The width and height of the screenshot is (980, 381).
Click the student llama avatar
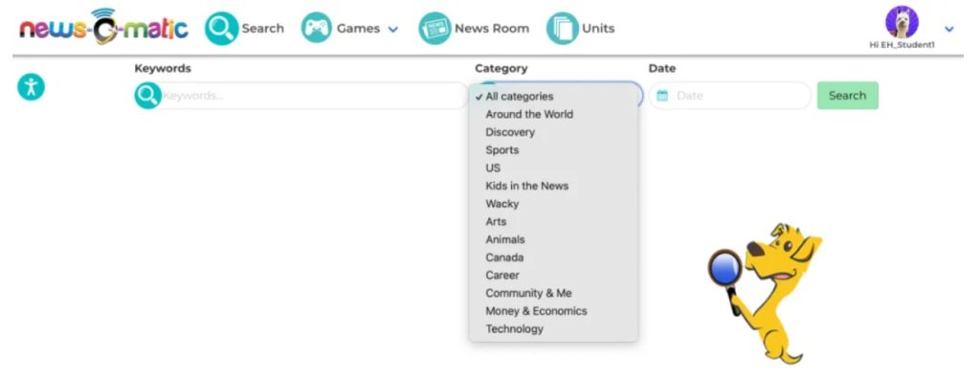[x=902, y=22]
